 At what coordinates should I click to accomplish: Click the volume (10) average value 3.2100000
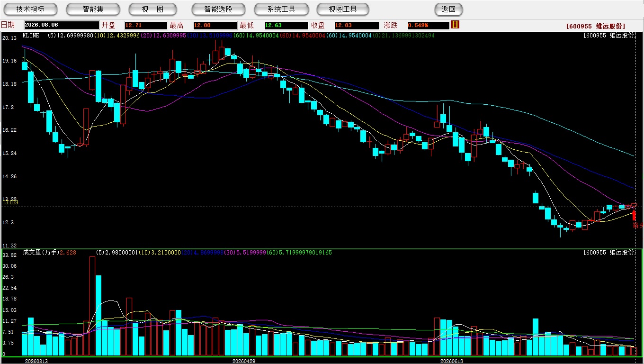tap(166, 253)
